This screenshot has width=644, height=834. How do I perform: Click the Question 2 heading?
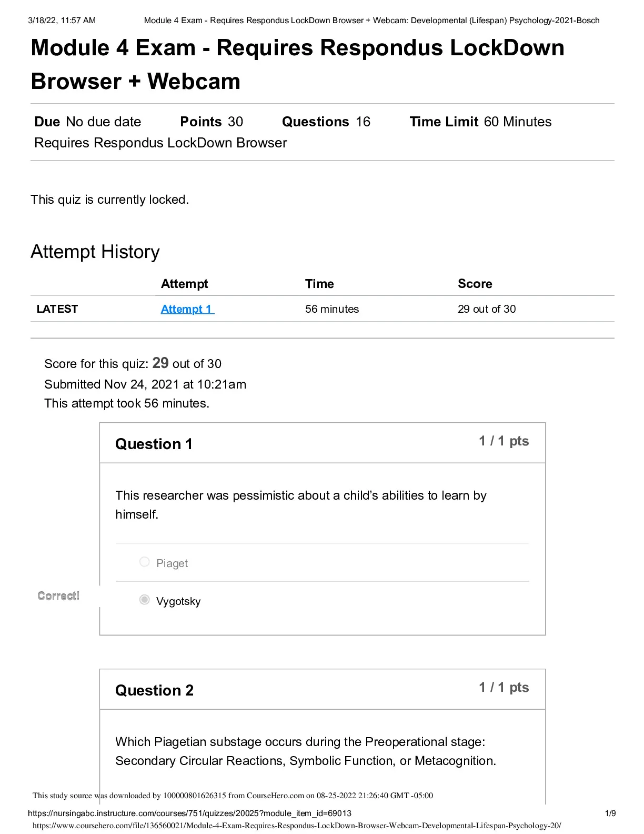(x=154, y=690)
